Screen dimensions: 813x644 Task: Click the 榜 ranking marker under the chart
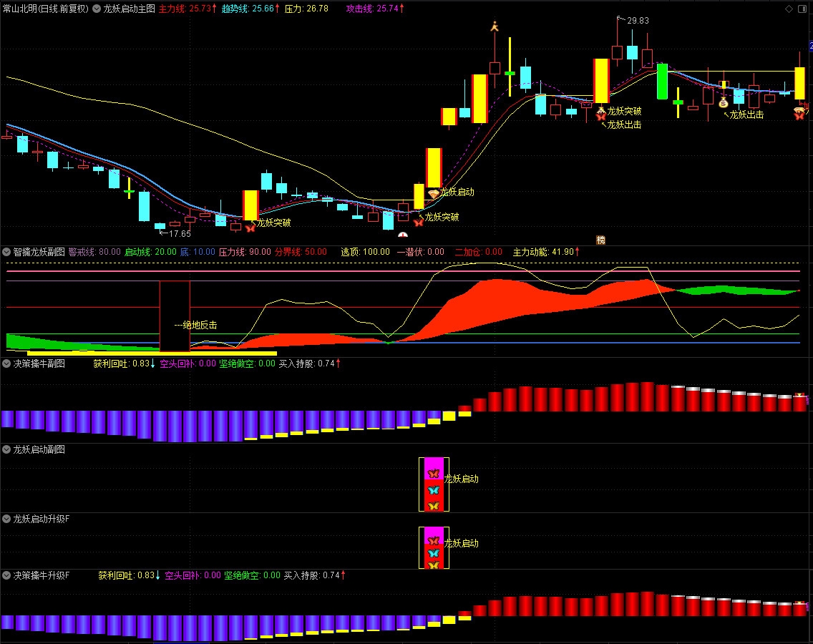pos(600,240)
